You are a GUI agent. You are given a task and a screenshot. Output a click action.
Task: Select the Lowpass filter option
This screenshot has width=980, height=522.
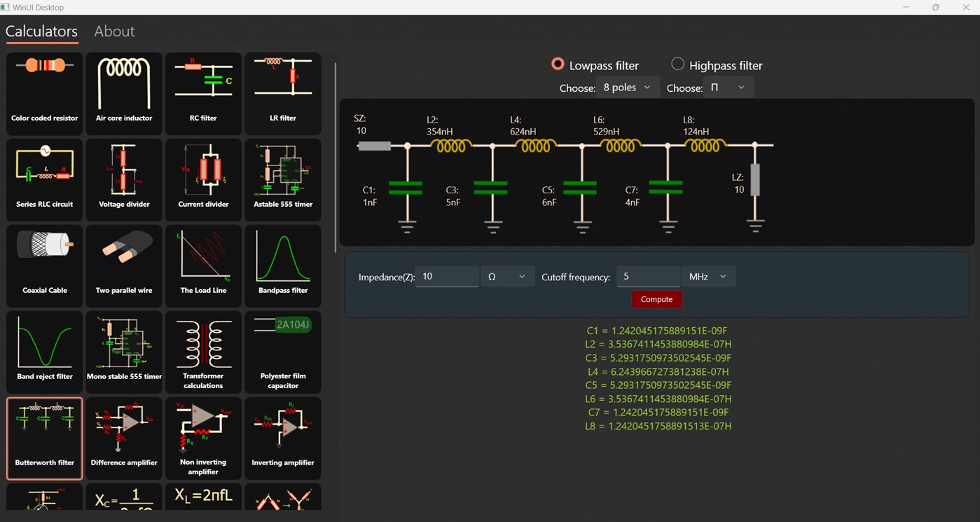click(557, 64)
